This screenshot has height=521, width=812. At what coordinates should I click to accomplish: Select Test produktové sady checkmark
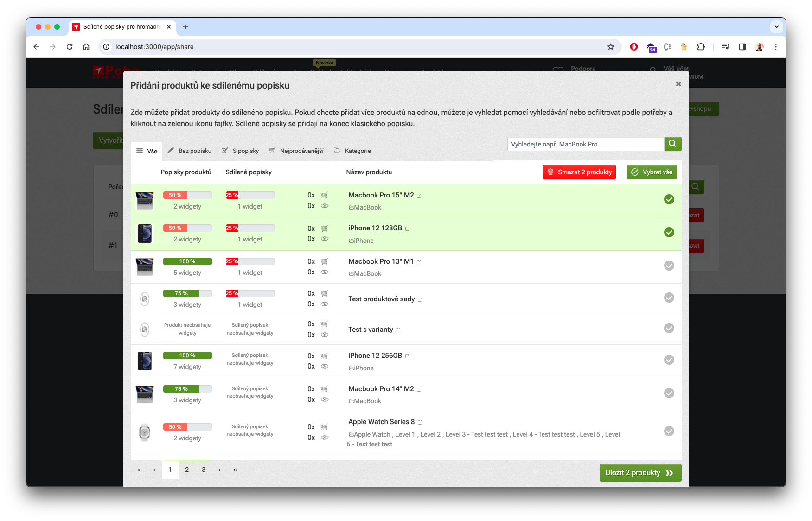click(669, 298)
